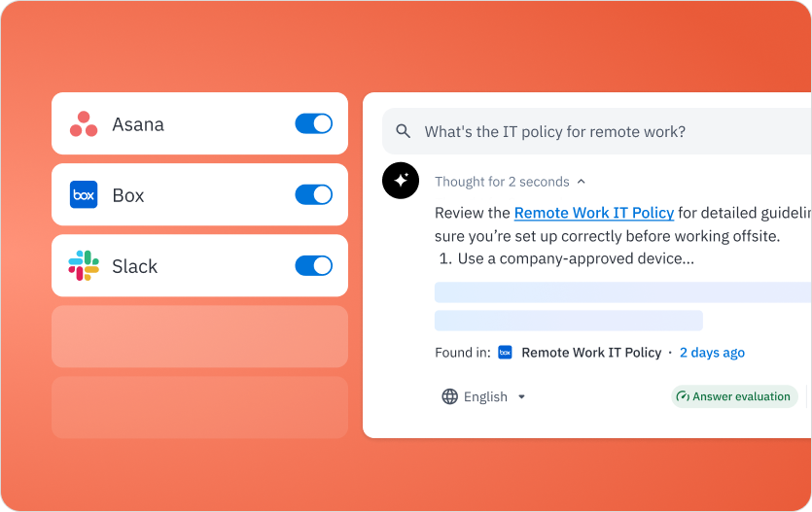Screen dimensions: 812x512
Task: Focus the IT policy search field
Action: coord(603,132)
